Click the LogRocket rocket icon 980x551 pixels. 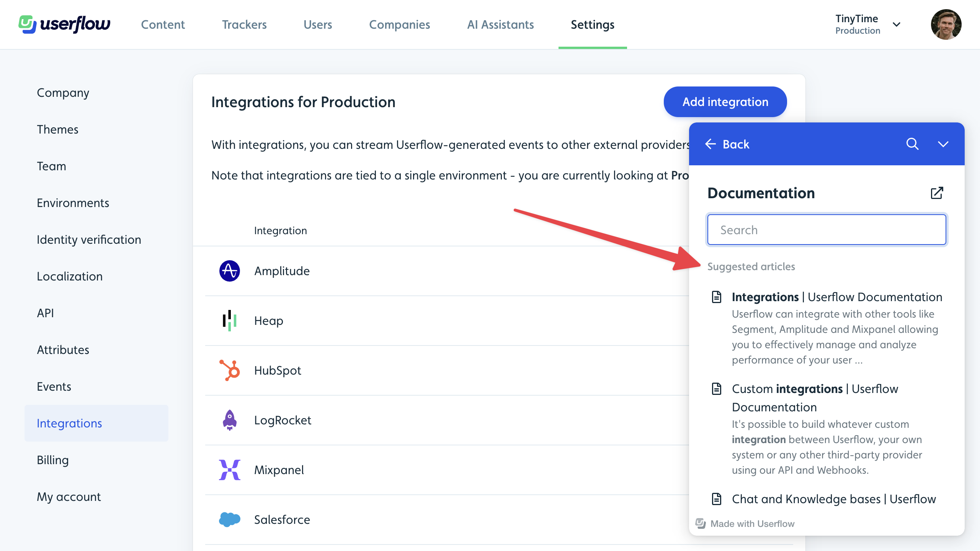pyautogui.click(x=230, y=420)
